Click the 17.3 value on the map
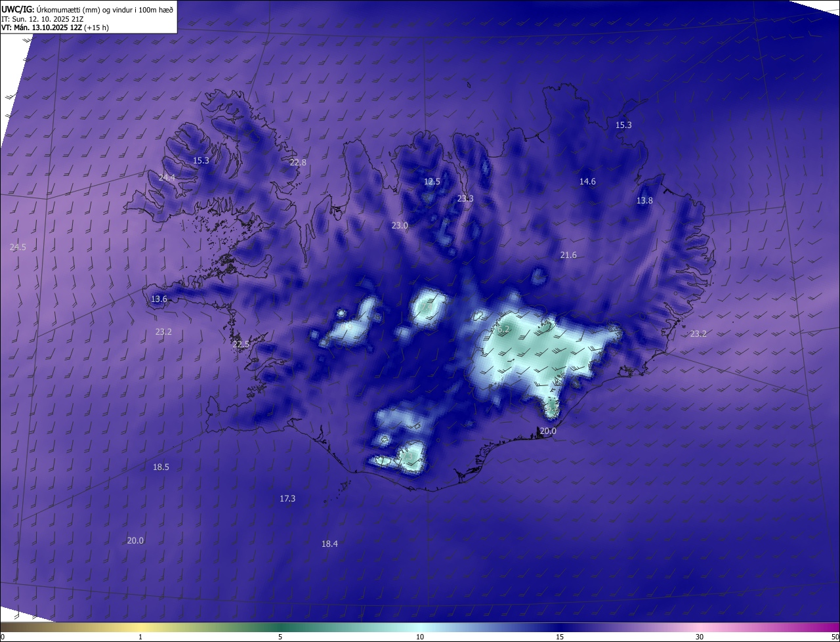 click(x=287, y=499)
